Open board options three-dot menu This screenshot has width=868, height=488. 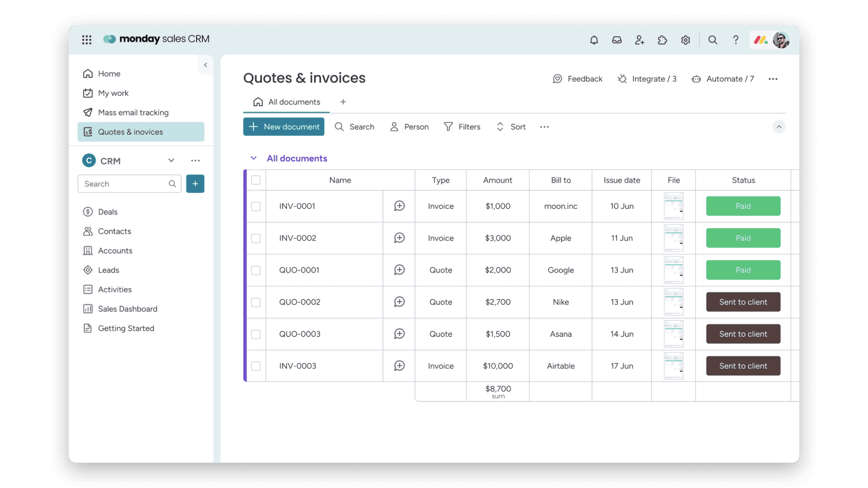coord(773,79)
